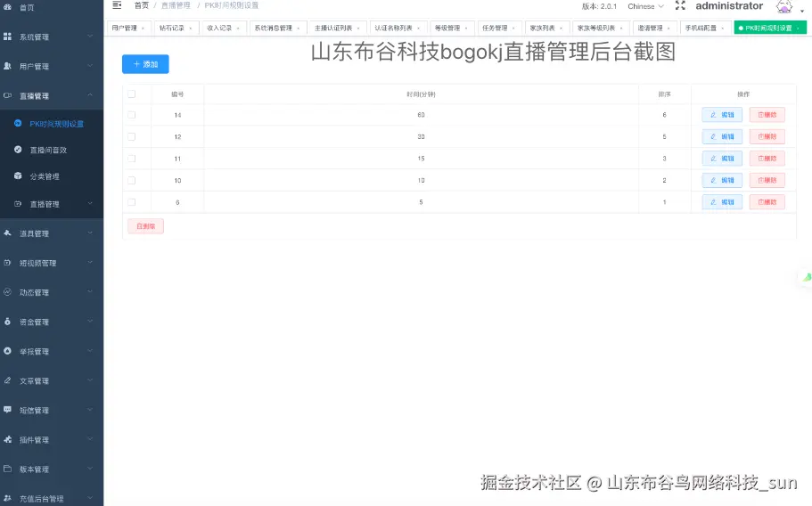Check the checkbox for row 14

(x=132, y=115)
